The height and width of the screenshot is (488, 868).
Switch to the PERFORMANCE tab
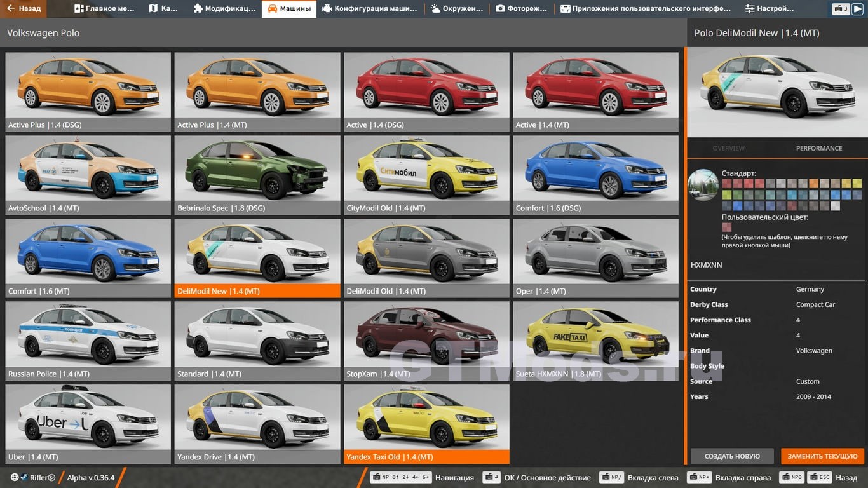[x=819, y=148]
